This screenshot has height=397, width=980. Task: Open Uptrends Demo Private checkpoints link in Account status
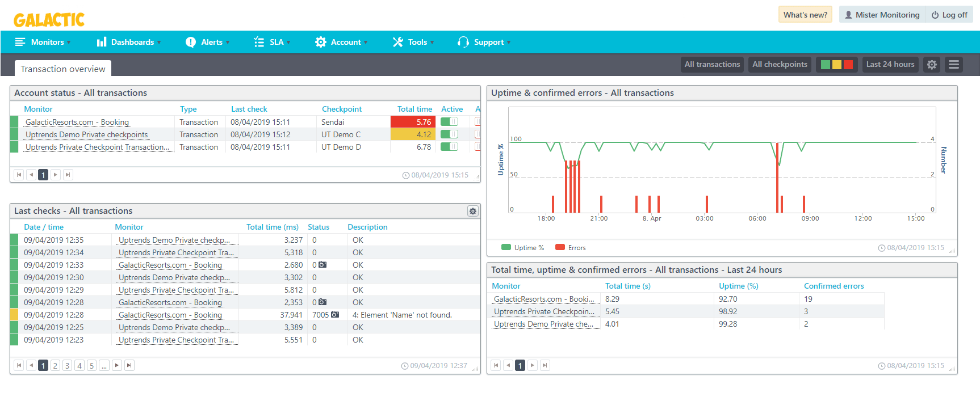86,134
